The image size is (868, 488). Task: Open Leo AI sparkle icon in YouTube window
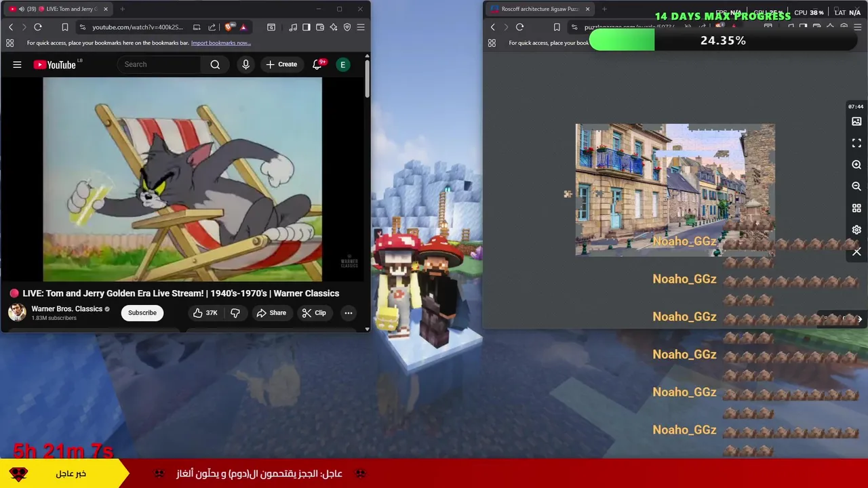[334, 27]
